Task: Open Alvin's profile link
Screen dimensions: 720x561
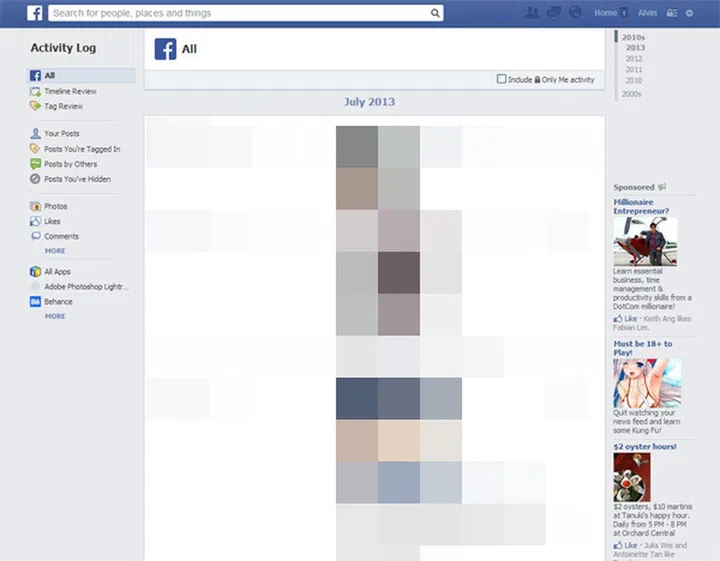Action: [647, 13]
